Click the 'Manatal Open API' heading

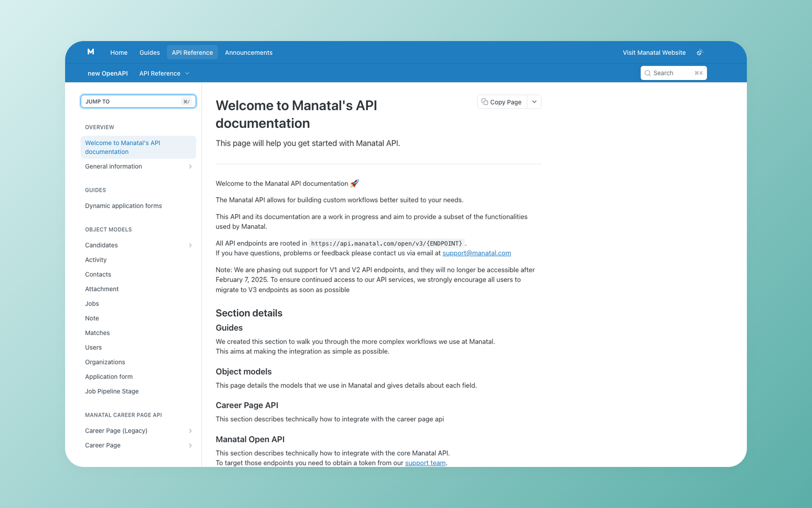[x=250, y=439]
